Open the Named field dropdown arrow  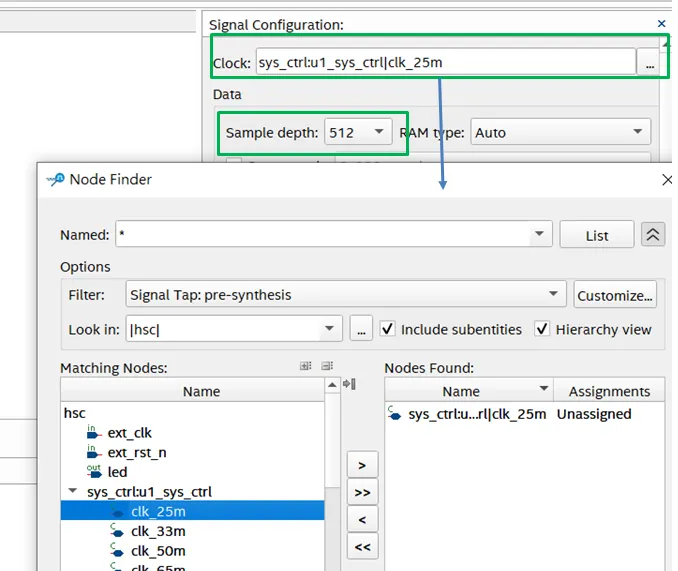pyautogui.click(x=539, y=234)
